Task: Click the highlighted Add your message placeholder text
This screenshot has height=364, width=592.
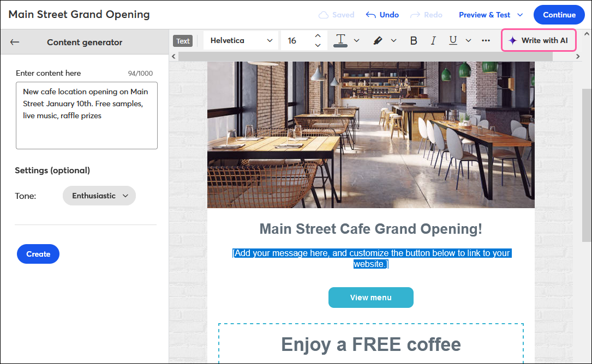Action: coord(372,258)
